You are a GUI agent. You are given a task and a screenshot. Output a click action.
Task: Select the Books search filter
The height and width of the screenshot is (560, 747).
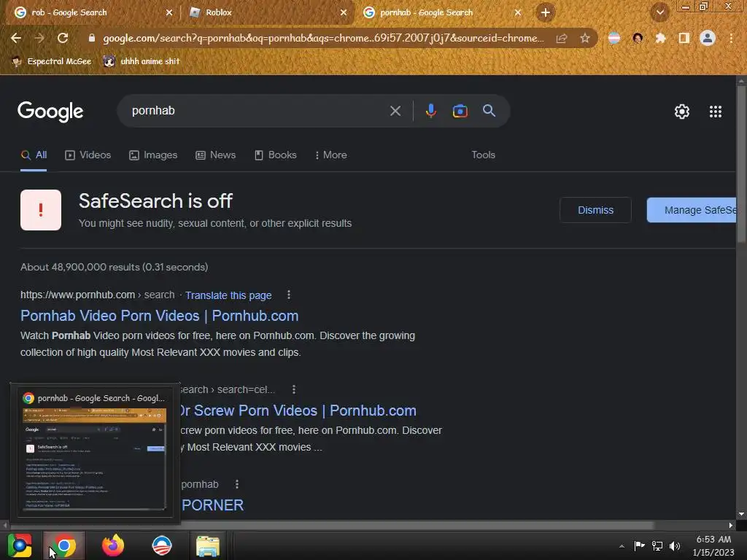point(276,155)
